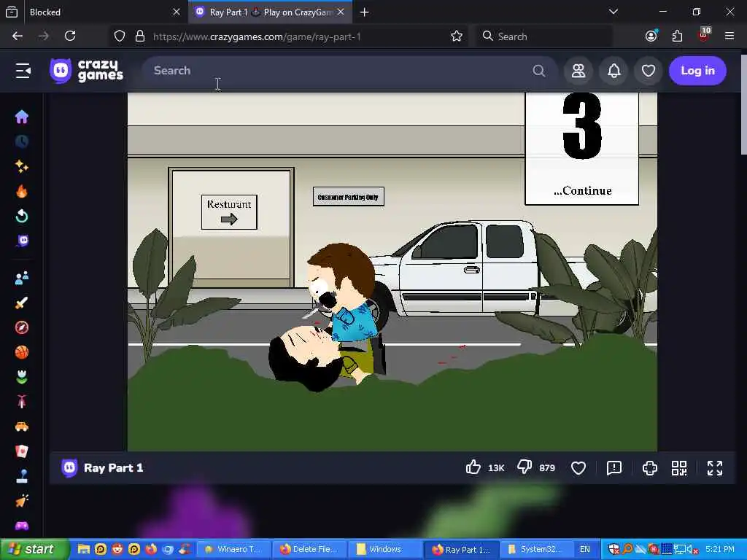Open the Car category icon
747x560 pixels.
21,427
